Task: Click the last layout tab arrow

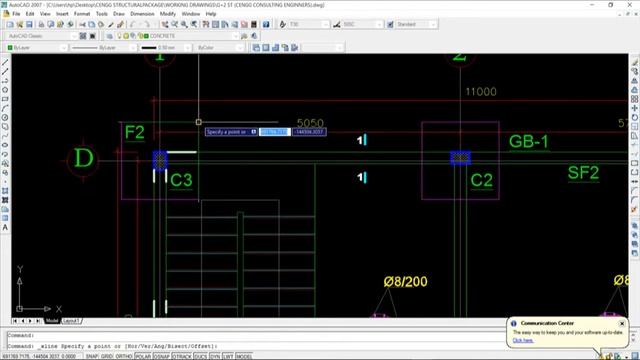Action: click(x=38, y=321)
